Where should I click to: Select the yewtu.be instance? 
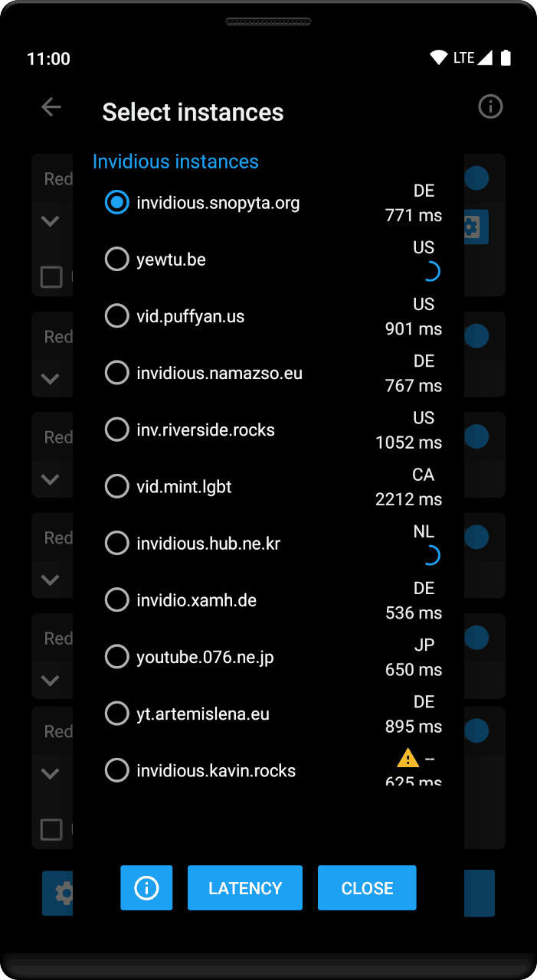click(116, 260)
